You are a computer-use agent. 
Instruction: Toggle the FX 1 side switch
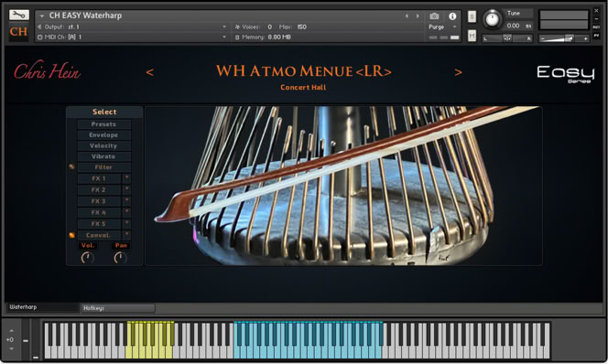click(x=126, y=178)
